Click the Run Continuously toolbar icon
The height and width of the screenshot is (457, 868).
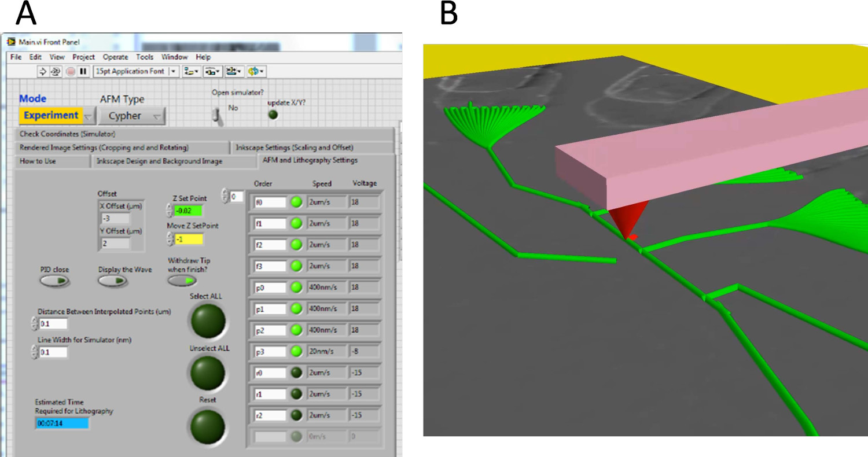[x=56, y=72]
